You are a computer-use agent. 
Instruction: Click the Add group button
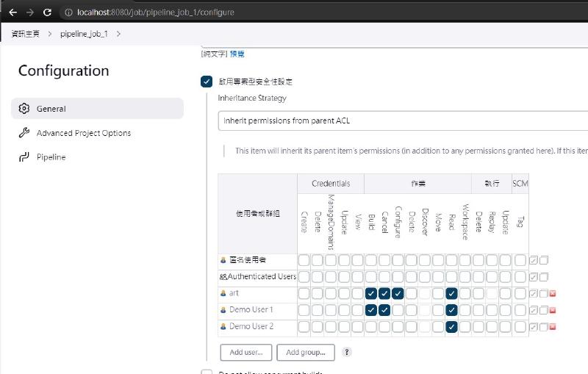pos(306,352)
